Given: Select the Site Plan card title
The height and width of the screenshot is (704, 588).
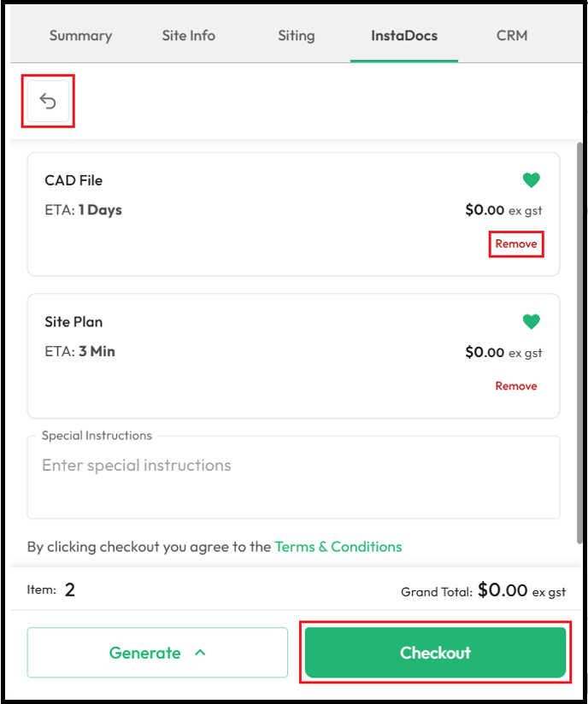Looking at the screenshot, I should click(x=73, y=322).
